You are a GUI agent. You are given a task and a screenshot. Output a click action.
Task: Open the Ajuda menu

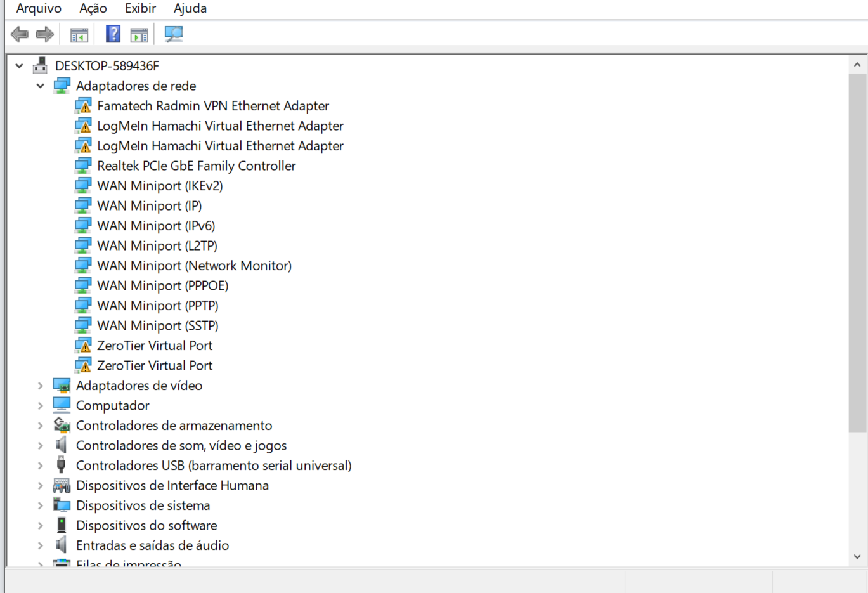point(190,8)
